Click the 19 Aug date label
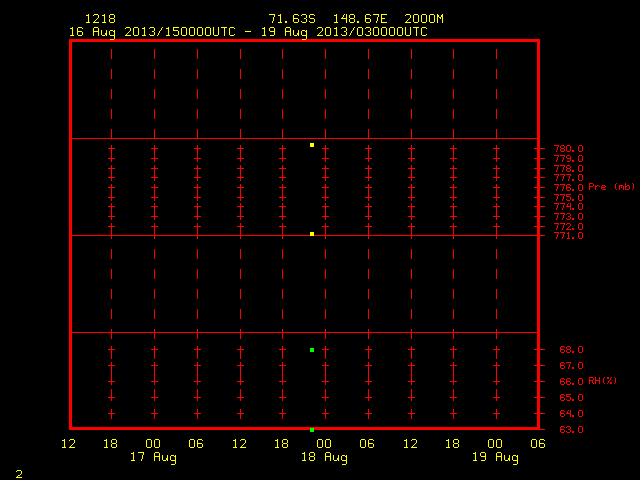640x480 pixels. (495, 458)
